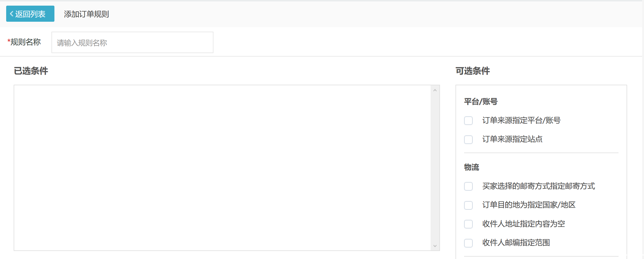Click the 已选条件 heading

(31, 71)
